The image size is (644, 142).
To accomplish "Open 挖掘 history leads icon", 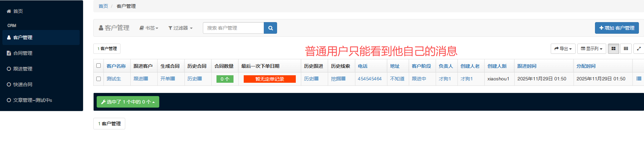I will [x=338, y=79].
